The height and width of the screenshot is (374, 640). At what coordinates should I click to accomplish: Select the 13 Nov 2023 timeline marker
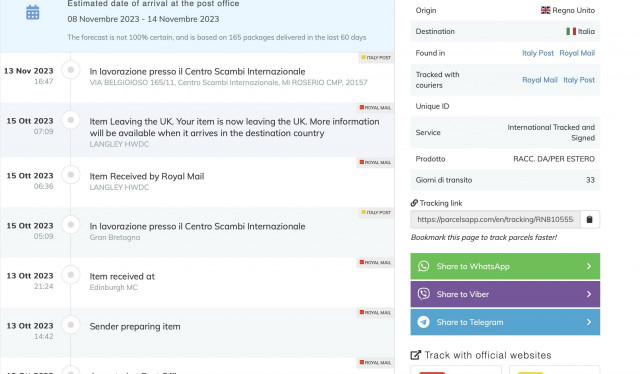point(71,70)
